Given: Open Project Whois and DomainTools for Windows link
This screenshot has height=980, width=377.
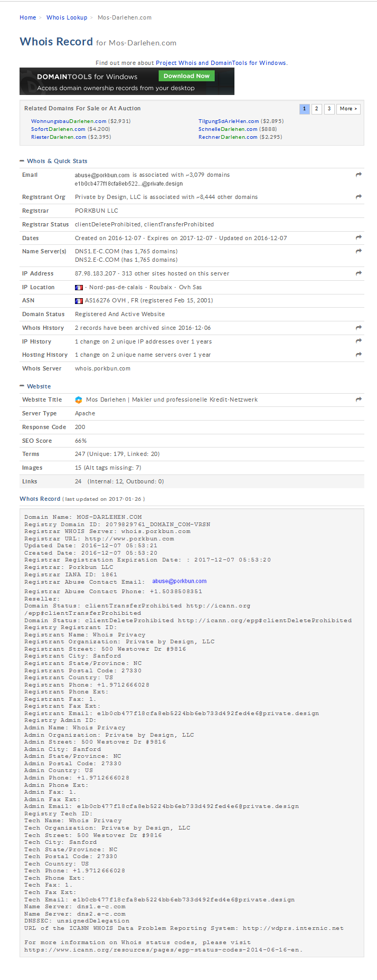Looking at the screenshot, I should [221, 63].
